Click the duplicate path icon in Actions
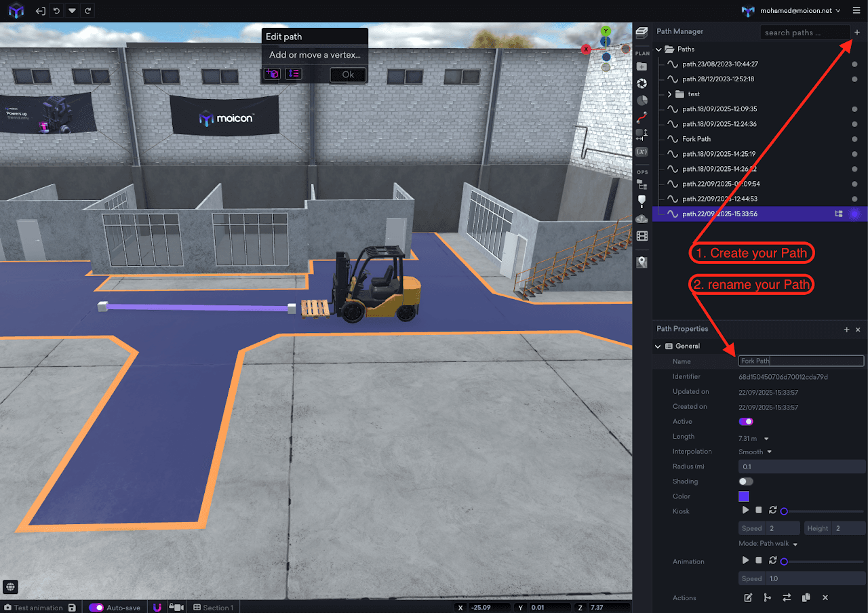Viewport: 868px width, 613px height. coord(806,597)
